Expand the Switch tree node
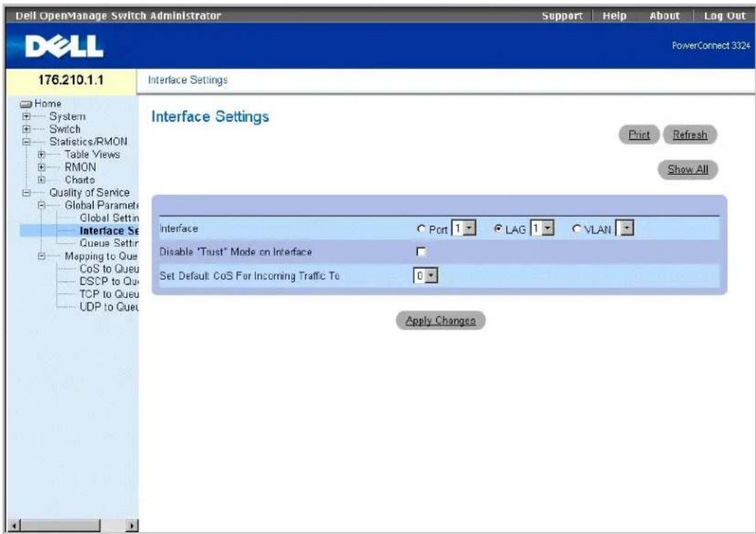Viewport: 756px width, 534px height. tap(27, 129)
